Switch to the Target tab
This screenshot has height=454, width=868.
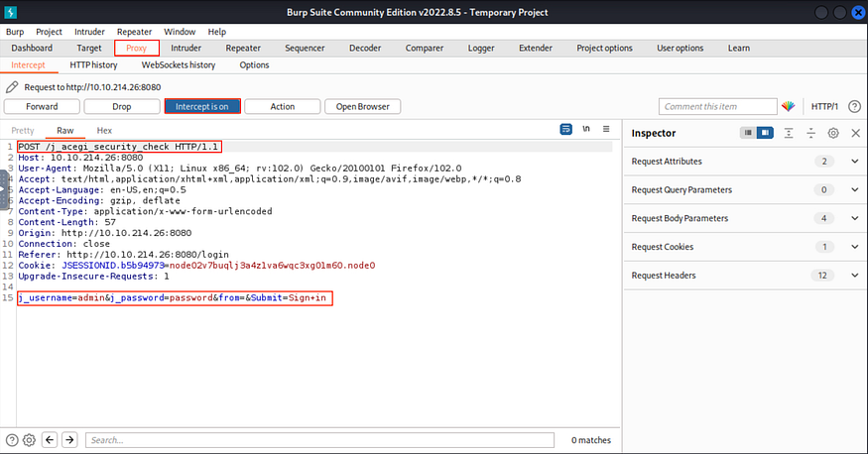[x=89, y=49]
